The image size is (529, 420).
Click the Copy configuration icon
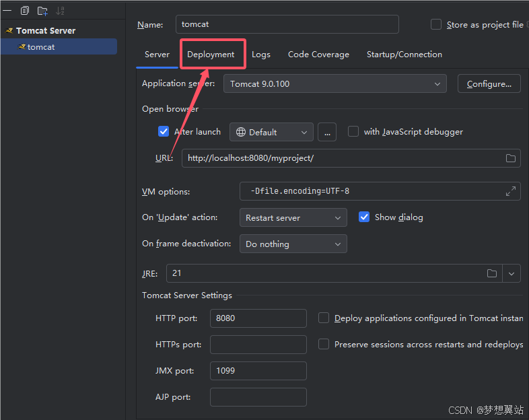pos(25,11)
